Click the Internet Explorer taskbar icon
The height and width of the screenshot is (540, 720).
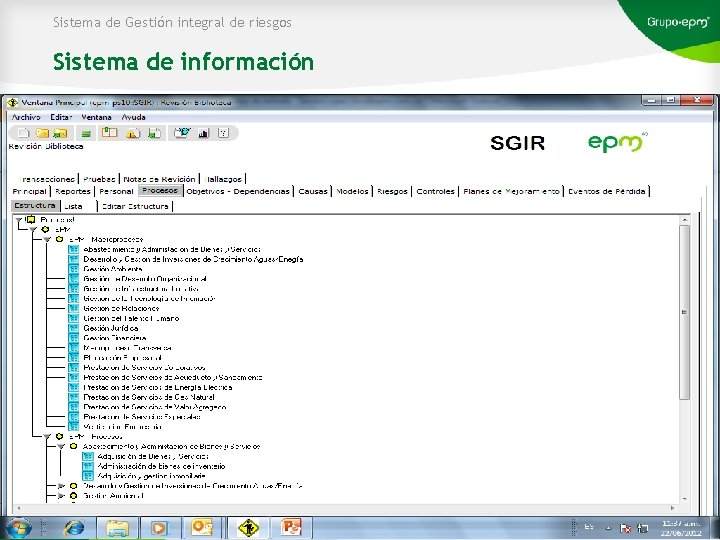74,527
